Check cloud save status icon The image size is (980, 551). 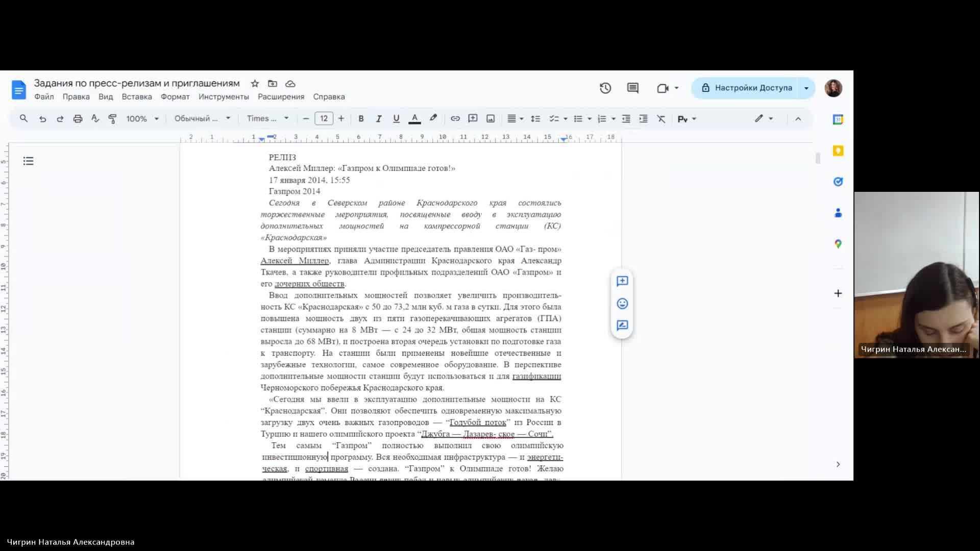point(290,84)
